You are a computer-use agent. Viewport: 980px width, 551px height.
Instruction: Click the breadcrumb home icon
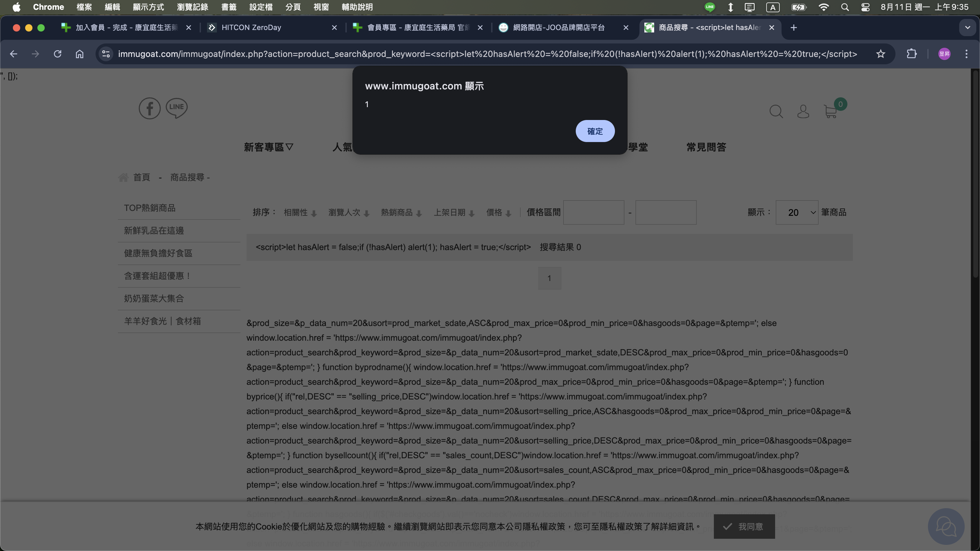point(123,177)
